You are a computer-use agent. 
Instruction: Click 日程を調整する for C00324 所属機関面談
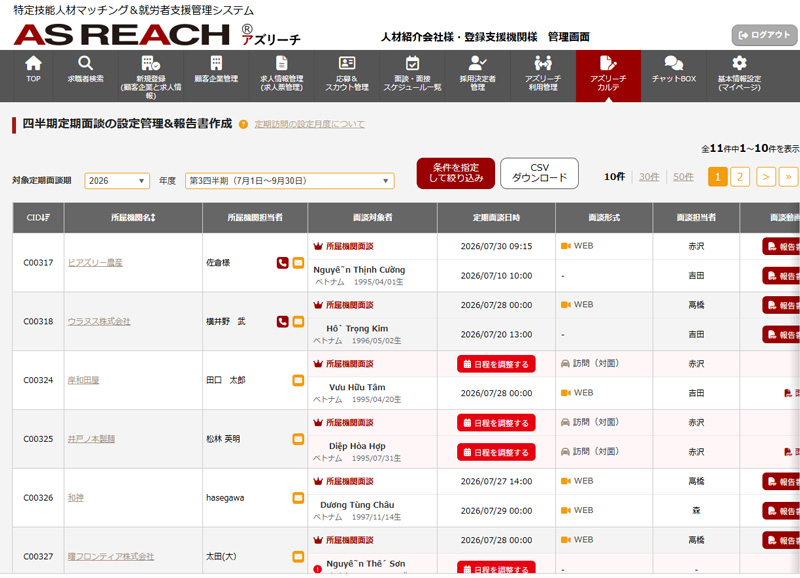[496, 364]
